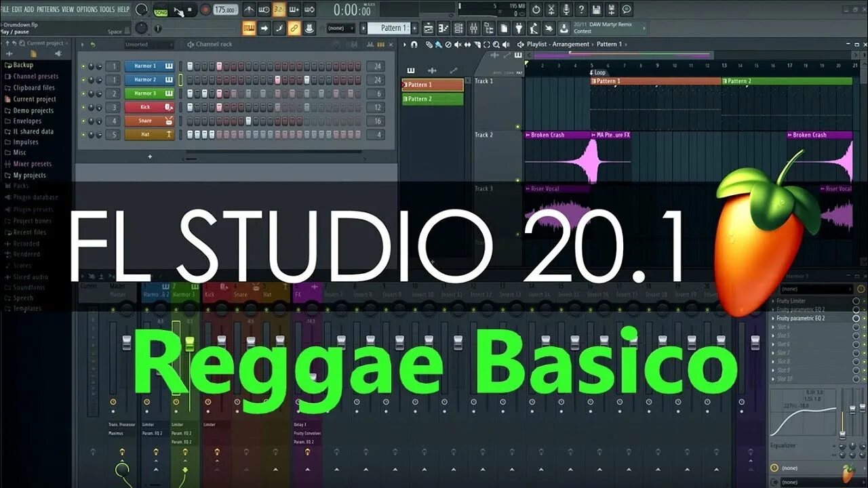Open the Unsorted channel filter dropdown
Image resolution: width=868 pixels, height=488 pixels.
coord(149,45)
